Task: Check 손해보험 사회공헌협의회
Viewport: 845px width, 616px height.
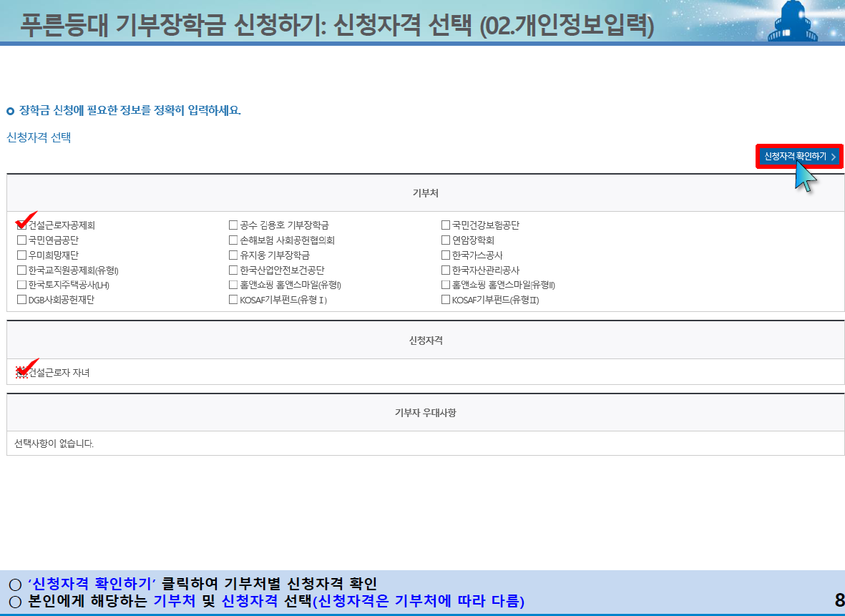Action: (233, 239)
